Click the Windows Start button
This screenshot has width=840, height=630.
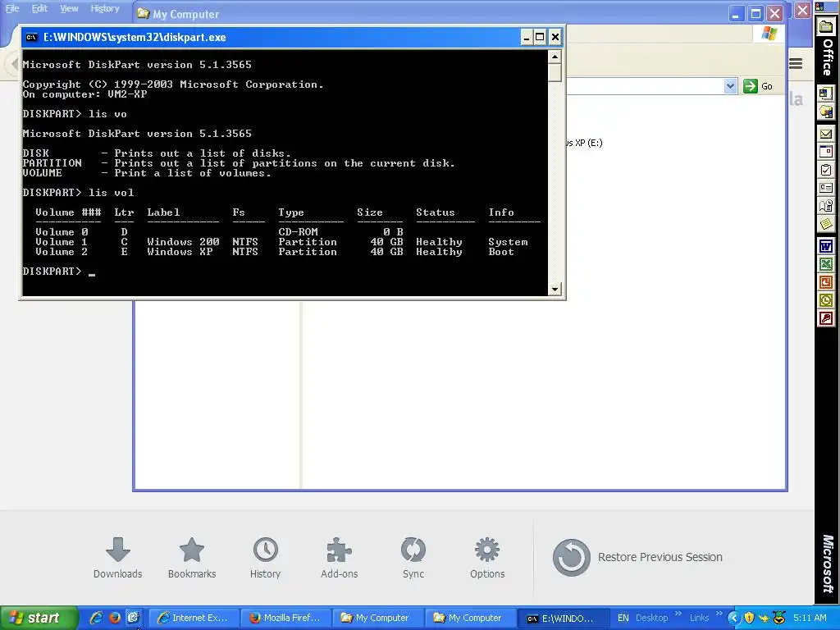pos(39,618)
